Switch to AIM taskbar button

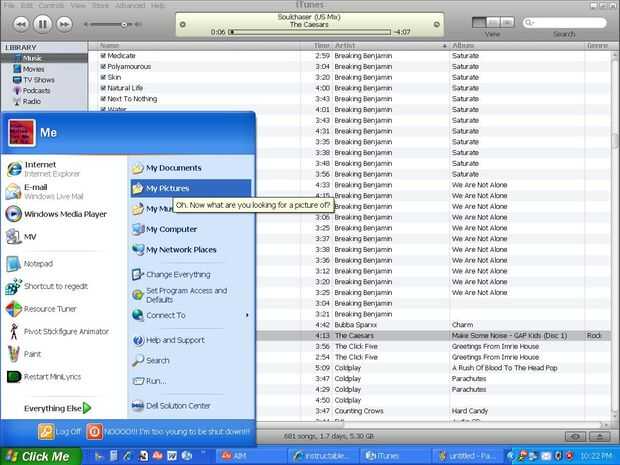251,456
